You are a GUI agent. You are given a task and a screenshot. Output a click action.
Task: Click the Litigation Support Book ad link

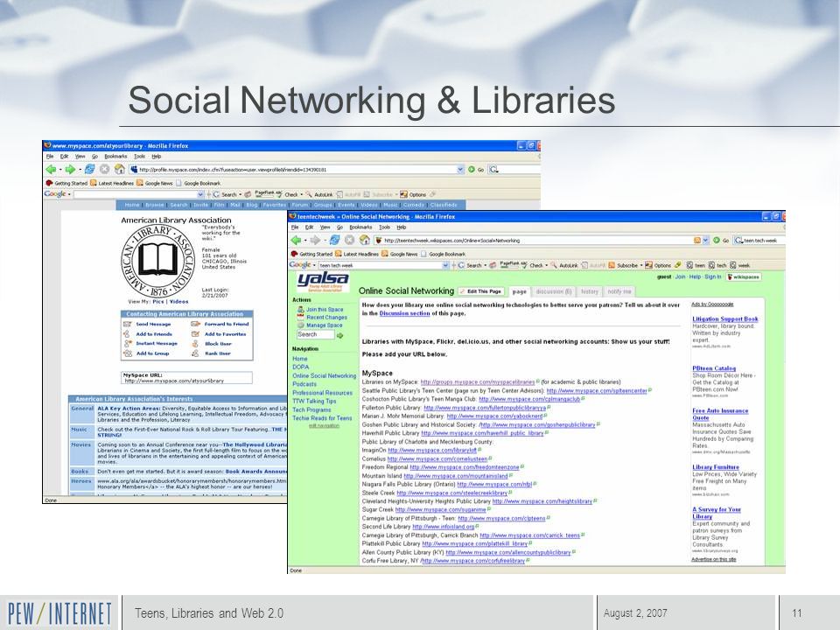pos(724,319)
